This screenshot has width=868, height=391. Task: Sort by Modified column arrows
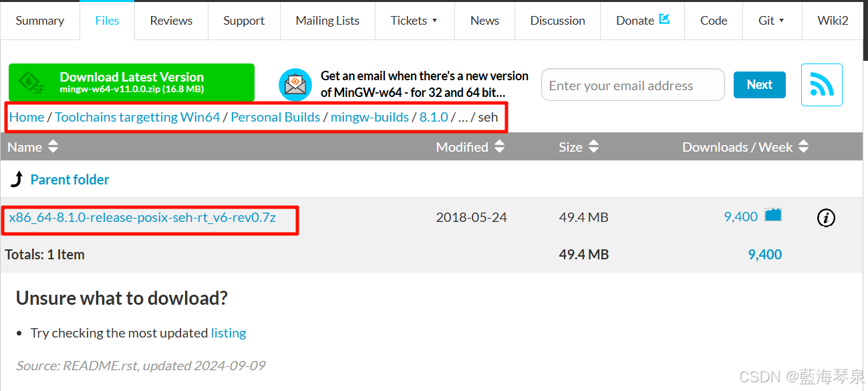499,146
